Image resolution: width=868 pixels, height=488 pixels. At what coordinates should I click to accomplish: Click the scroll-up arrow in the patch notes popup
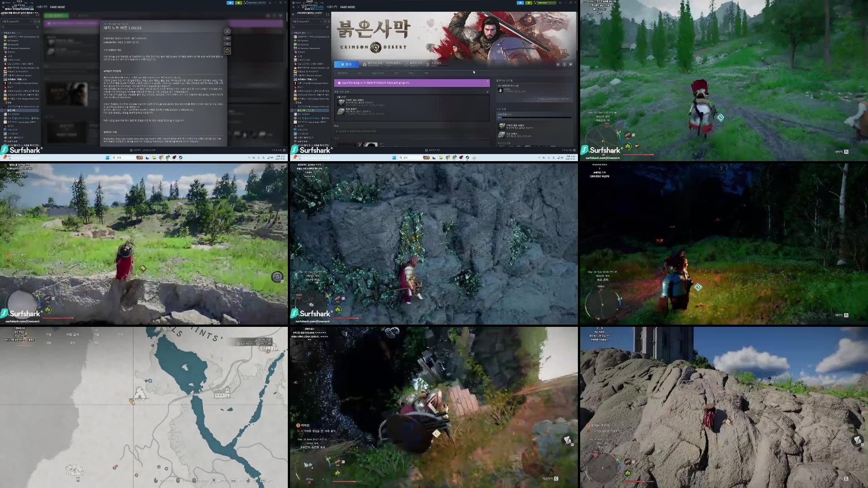[227, 39]
